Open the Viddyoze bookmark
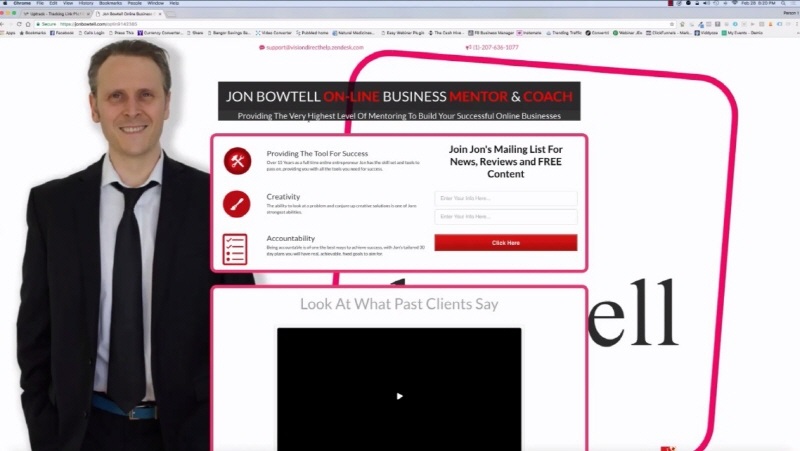The width and height of the screenshot is (800, 451). (x=706, y=33)
